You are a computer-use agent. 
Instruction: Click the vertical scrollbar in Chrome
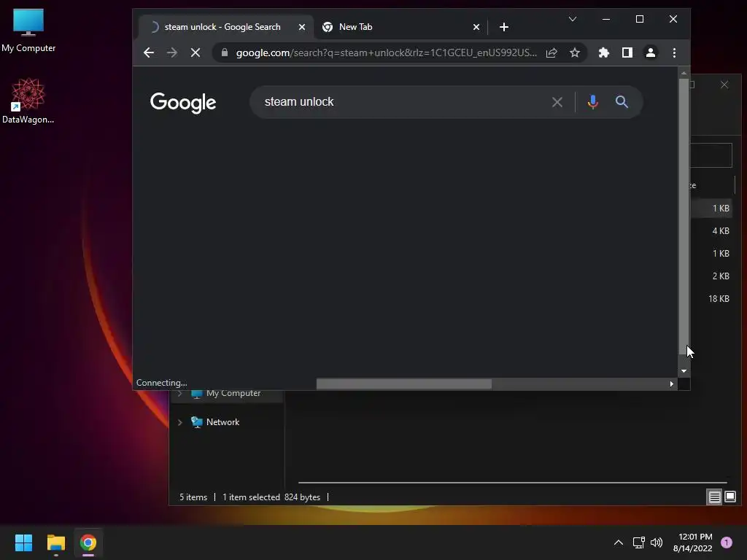pyautogui.click(x=684, y=216)
